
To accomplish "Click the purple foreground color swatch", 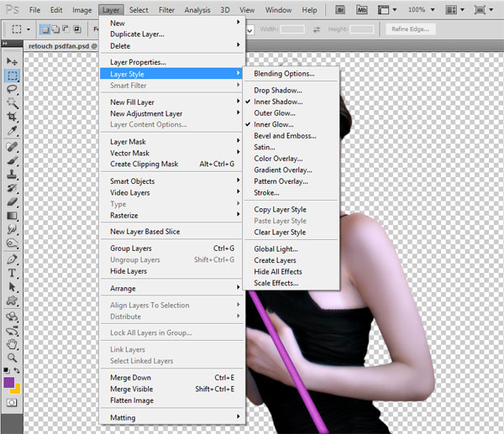I will pos(8,382).
